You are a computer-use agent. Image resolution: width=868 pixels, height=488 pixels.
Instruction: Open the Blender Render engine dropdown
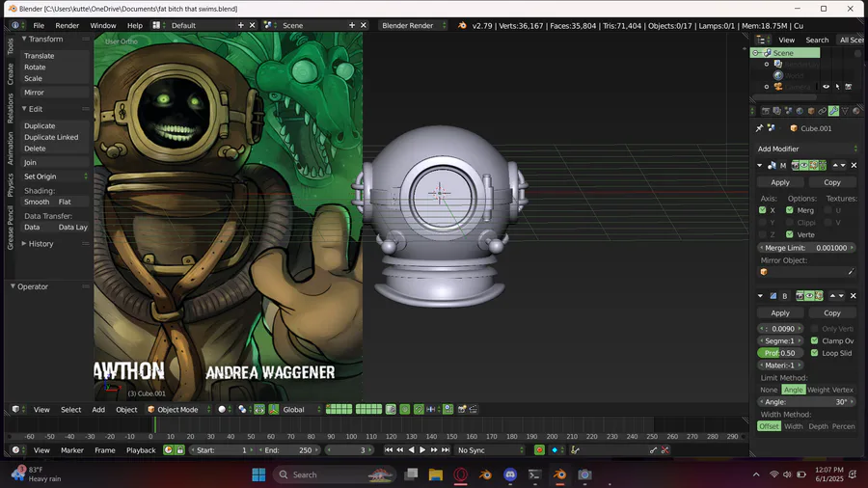[x=413, y=25]
